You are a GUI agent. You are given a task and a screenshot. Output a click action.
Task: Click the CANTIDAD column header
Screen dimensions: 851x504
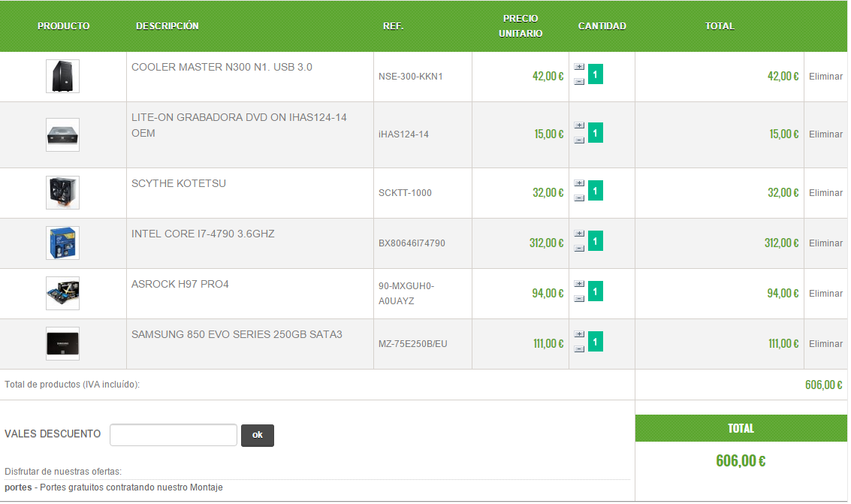(602, 26)
